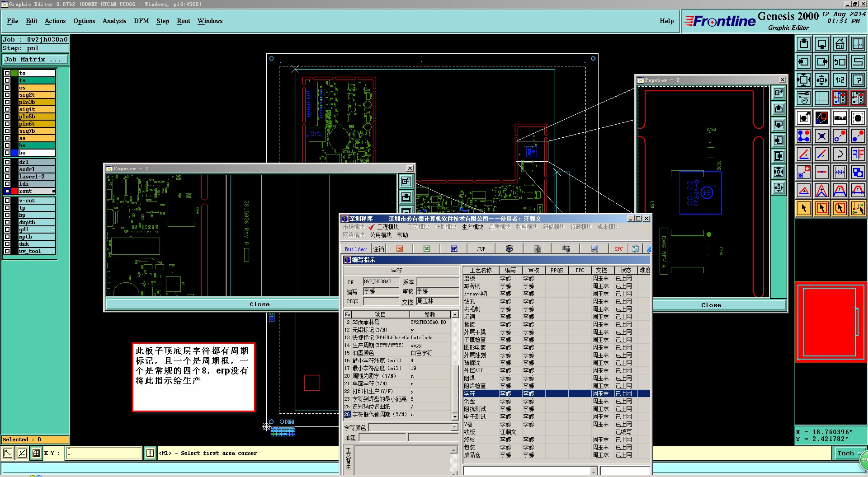
Task: Select the polygon selection pointer tool
Action: click(840, 209)
